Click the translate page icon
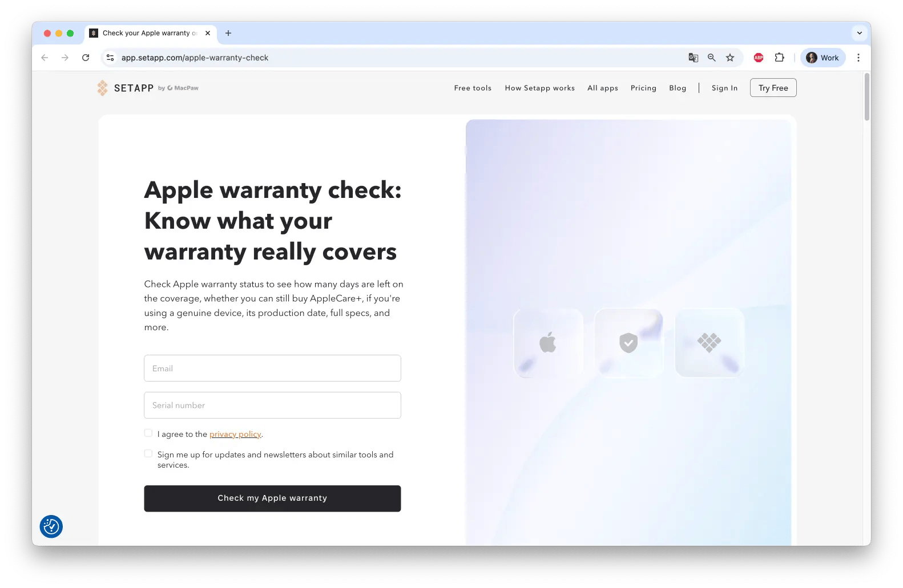 694,58
